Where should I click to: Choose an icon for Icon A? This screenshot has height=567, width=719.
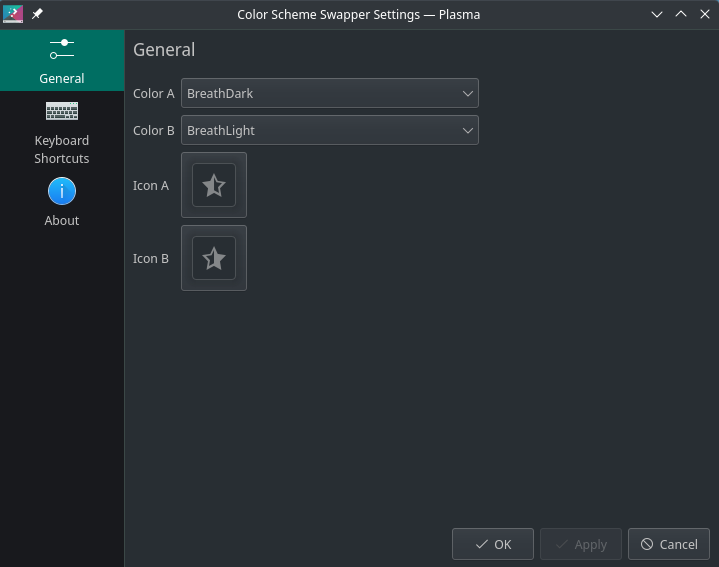pyautogui.click(x=214, y=185)
